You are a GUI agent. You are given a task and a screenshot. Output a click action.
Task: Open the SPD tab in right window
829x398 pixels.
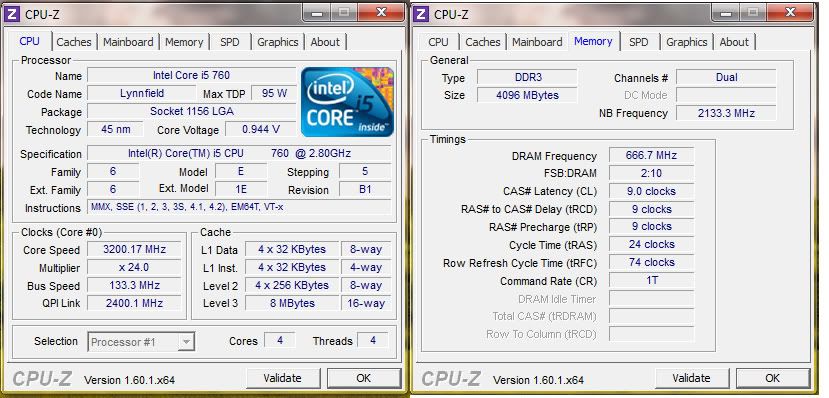[x=639, y=42]
